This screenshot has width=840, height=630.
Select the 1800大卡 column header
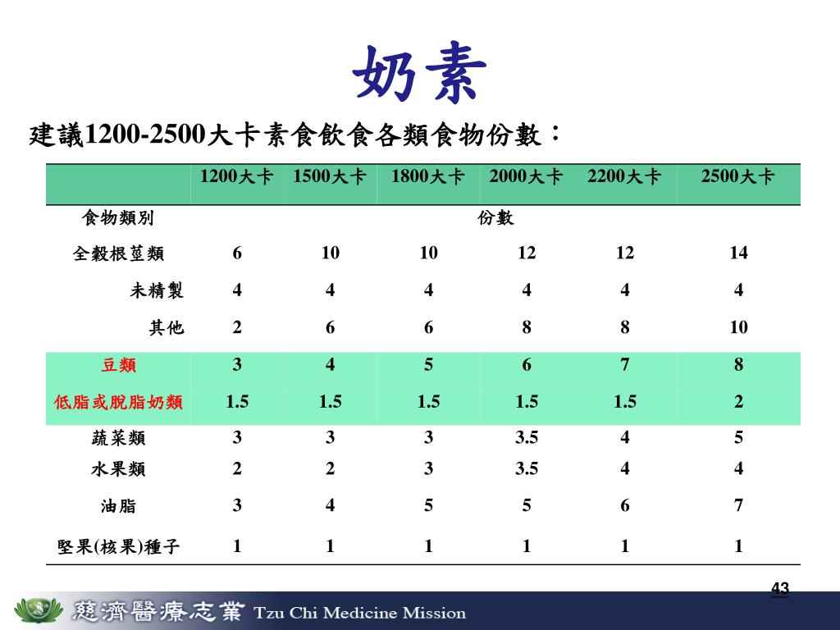pos(427,176)
